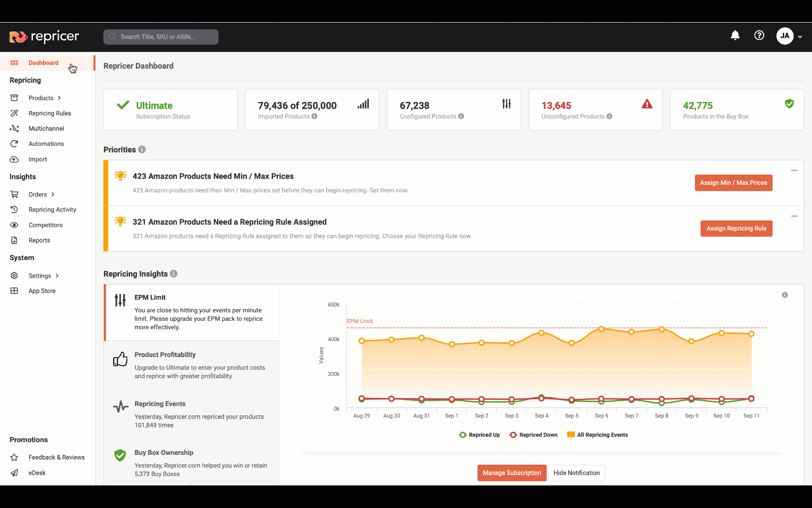Click the Feedback & Reviews star icon

(14, 457)
